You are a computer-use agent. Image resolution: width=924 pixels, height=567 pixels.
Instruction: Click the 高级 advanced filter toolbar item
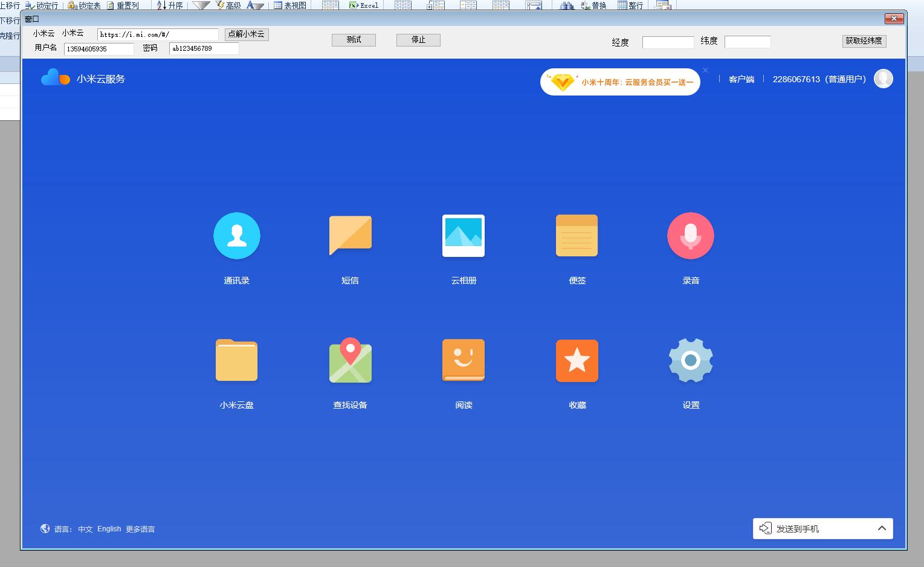228,5
